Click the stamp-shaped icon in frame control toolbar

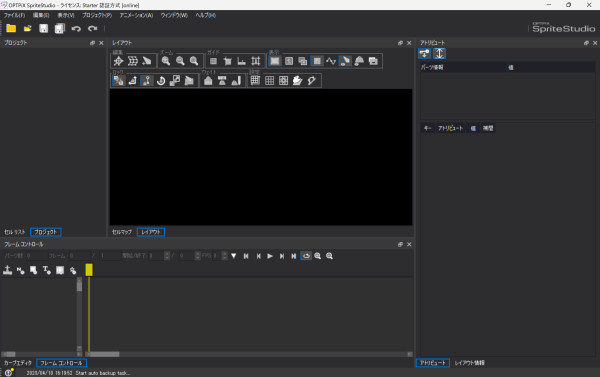click(8, 270)
